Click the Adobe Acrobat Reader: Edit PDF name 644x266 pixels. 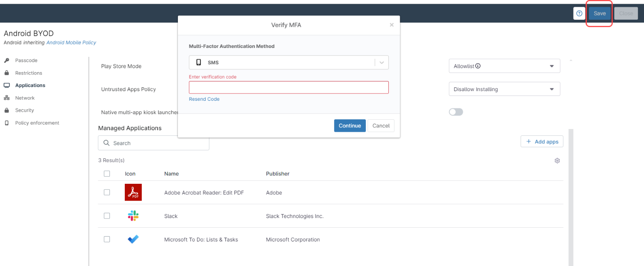point(204,193)
